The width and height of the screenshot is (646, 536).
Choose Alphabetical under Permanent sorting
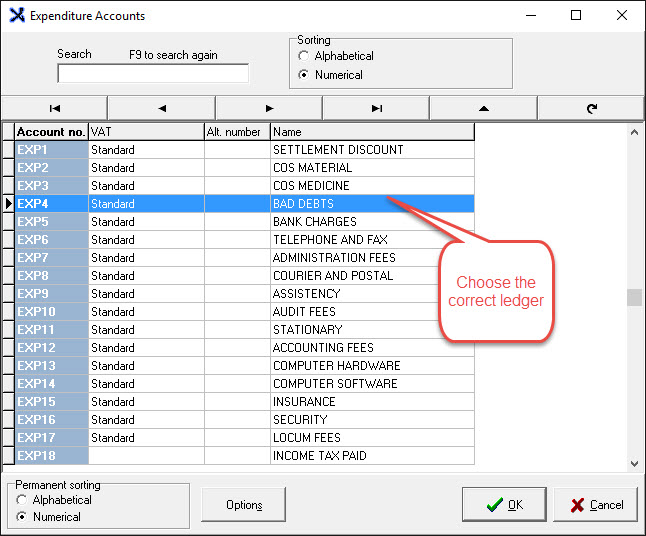point(22,500)
